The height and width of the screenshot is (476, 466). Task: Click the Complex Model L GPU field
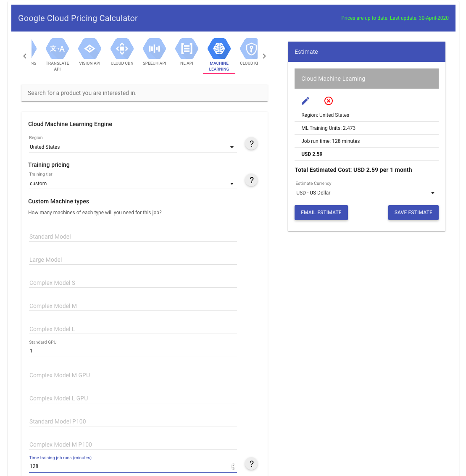[x=133, y=398]
